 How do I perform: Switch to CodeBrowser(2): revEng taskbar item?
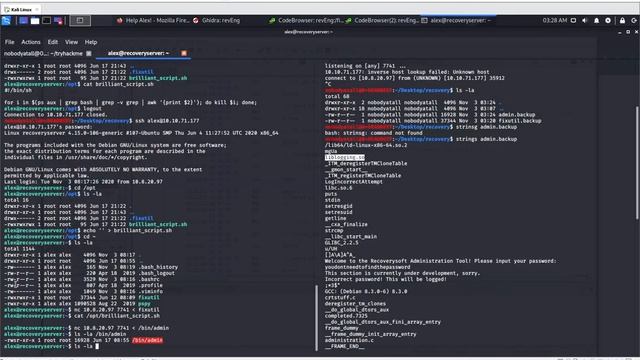(382, 20)
